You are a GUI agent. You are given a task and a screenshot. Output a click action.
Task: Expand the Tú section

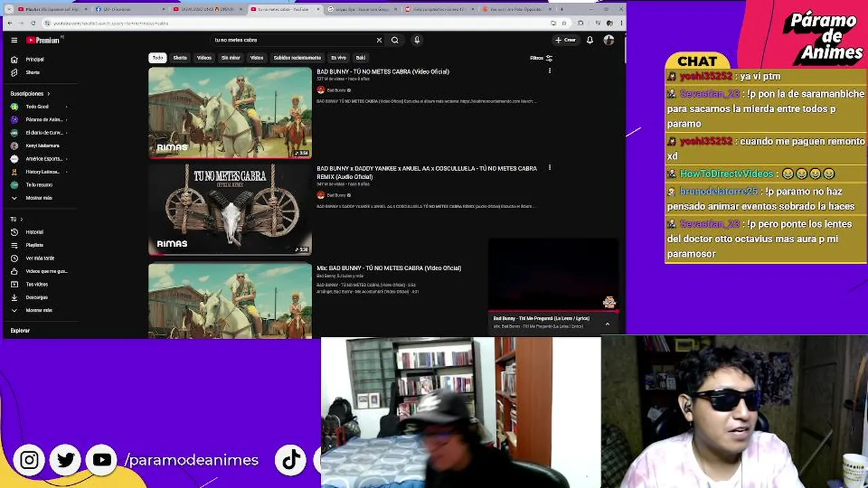[16, 220]
